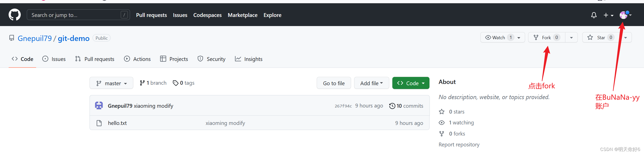Viewport: 644px width, 154px height.
Task: Click the 0 tags icon
Action: [176, 83]
